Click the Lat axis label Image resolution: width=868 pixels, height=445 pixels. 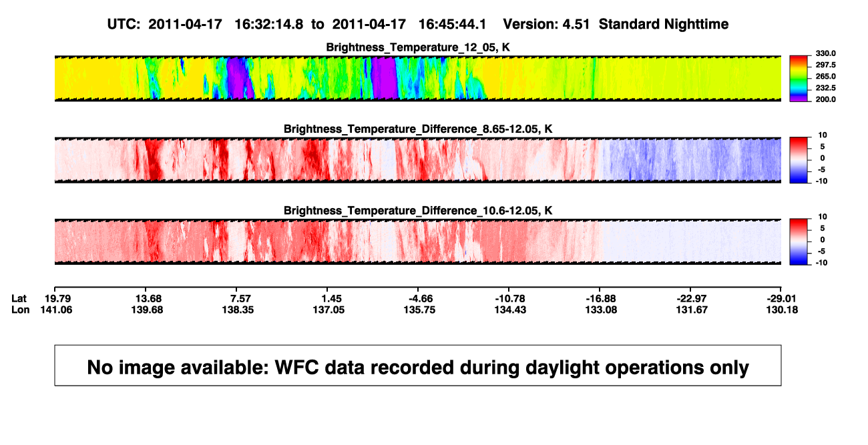[x=19, y=298]
